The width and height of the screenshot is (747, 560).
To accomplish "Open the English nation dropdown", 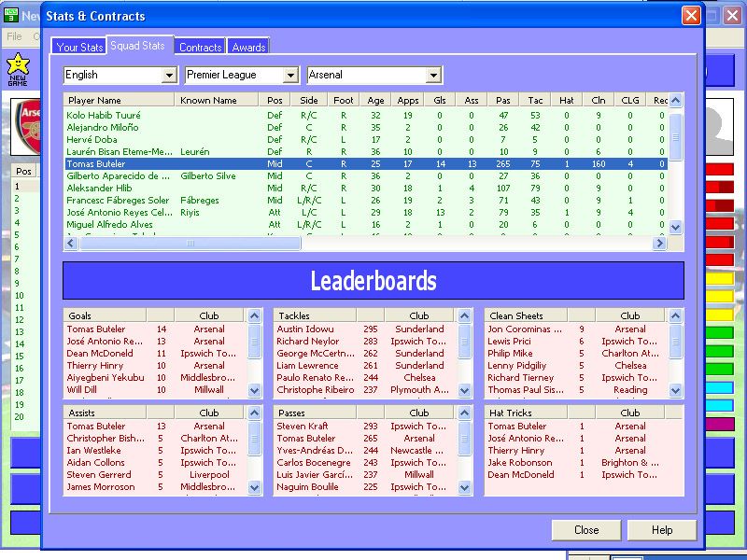I will tap(169, 75).
